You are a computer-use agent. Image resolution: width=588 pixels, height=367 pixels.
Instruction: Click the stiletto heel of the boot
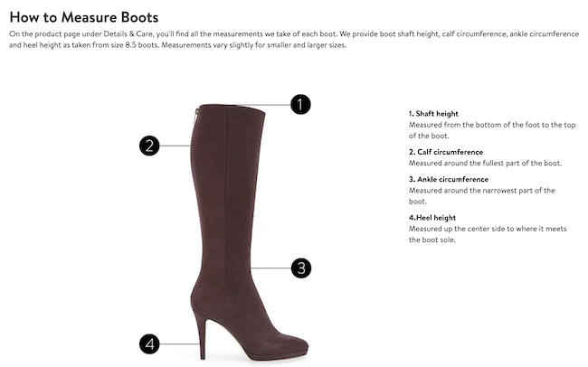[201, 335]
